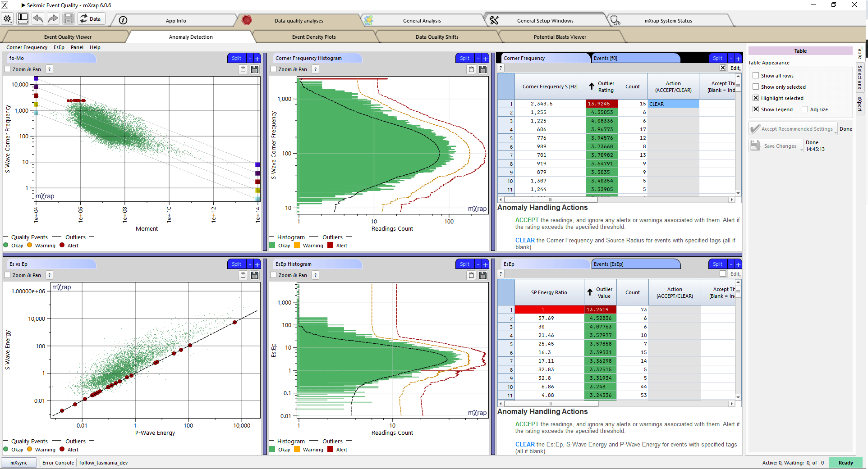
Task: Copy fo-Mo chart with clipboard icon
Action: (243, 69)
